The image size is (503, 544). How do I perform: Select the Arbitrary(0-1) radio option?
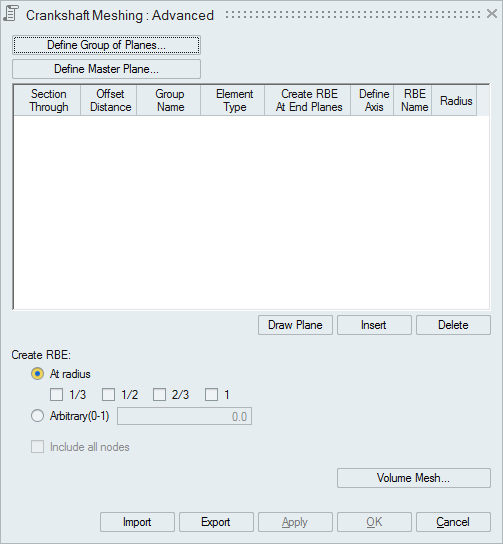[x=37, y=416]
